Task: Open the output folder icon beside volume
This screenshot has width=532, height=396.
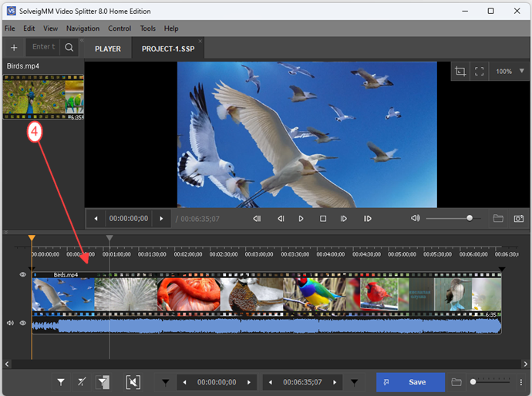Action: click(498, 218)
